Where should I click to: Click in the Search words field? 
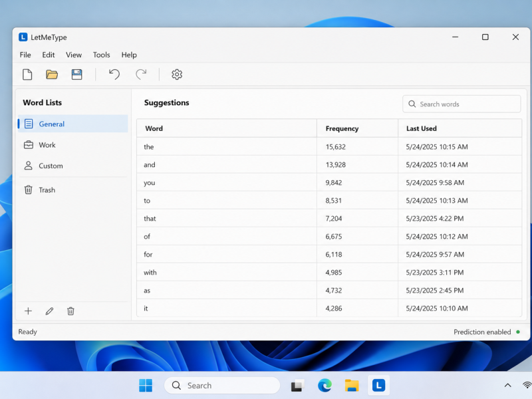click(x=462, y=104)
